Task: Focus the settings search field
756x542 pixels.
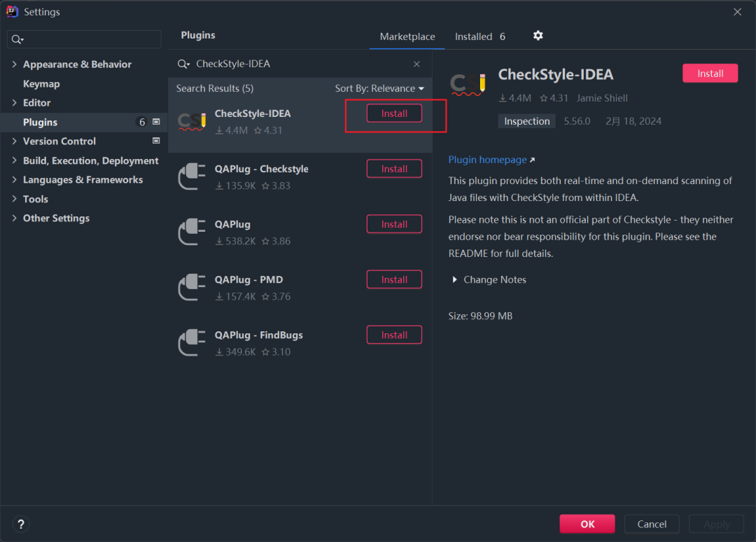Action: pos(84,39)
